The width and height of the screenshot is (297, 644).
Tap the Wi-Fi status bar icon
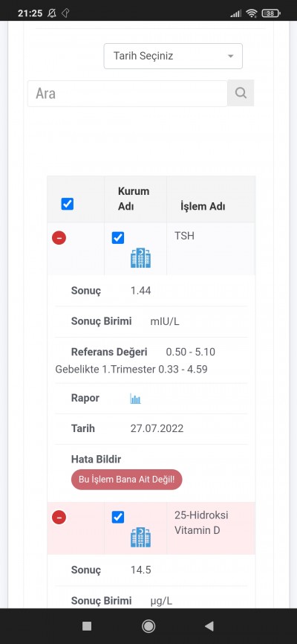[x=252, y=13]
